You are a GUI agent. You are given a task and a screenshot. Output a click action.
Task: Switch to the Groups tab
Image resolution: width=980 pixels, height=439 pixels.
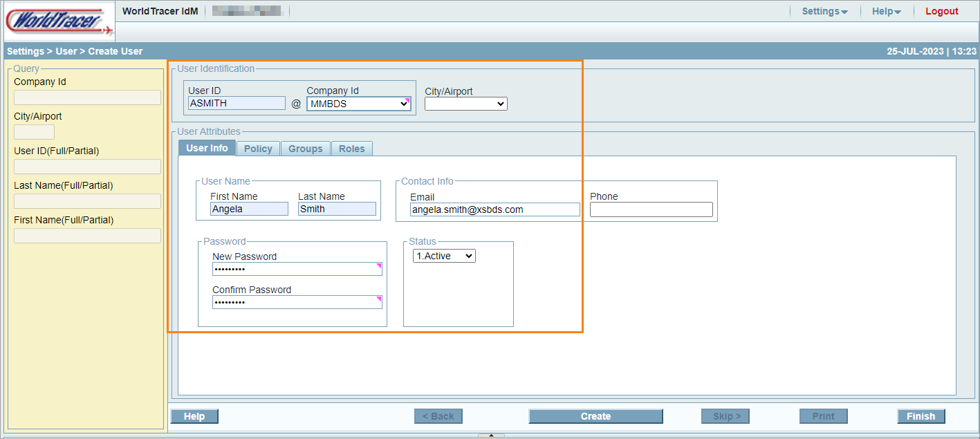click(x=305, y=149)
